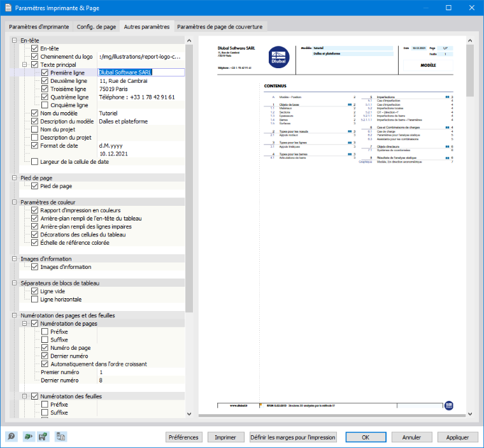Click the Deuxième ligne value 11, Rue de Cambrai
The width and height of the screenshot is (484, 448).
click(124, 81)
